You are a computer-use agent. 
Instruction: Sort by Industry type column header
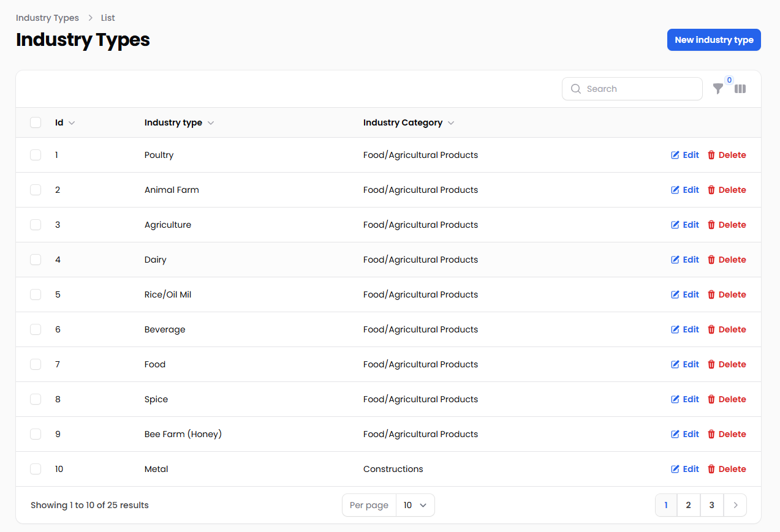(173, 122)
